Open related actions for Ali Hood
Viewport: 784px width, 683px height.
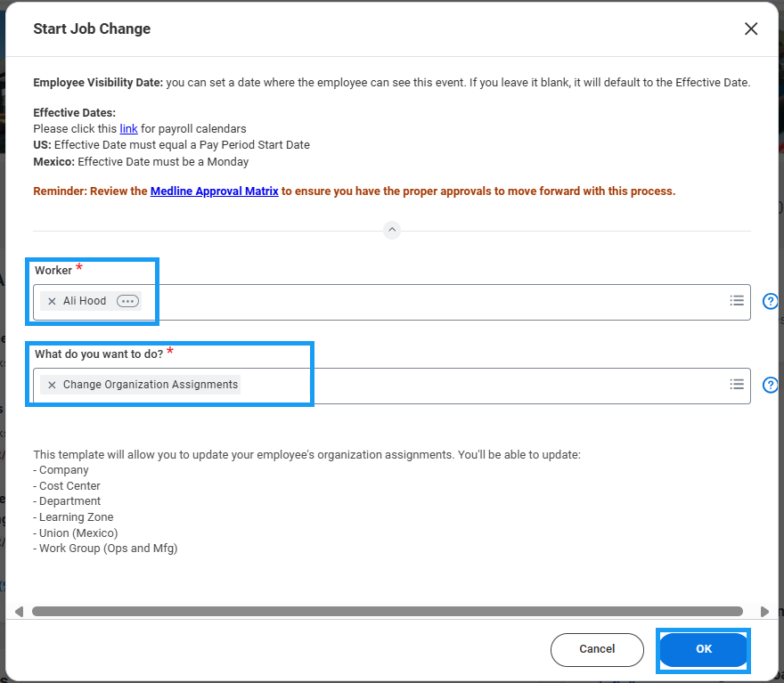point(128,302)
